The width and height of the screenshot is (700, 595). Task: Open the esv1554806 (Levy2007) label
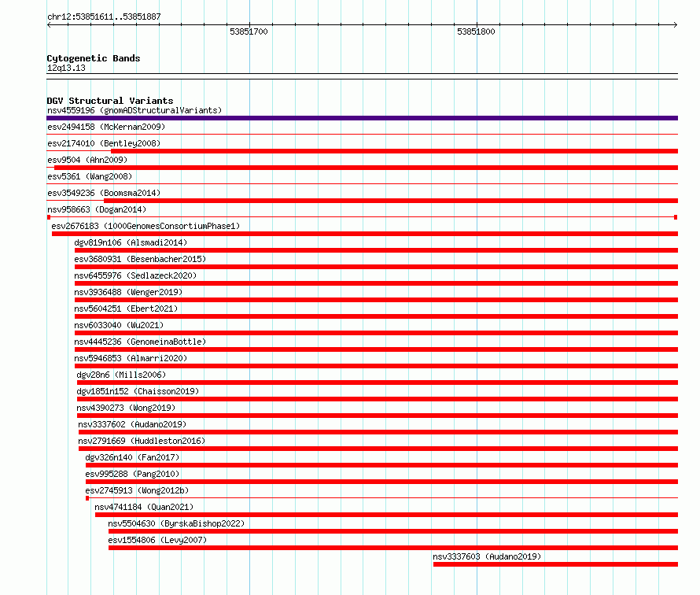click(x=157, y=540)
